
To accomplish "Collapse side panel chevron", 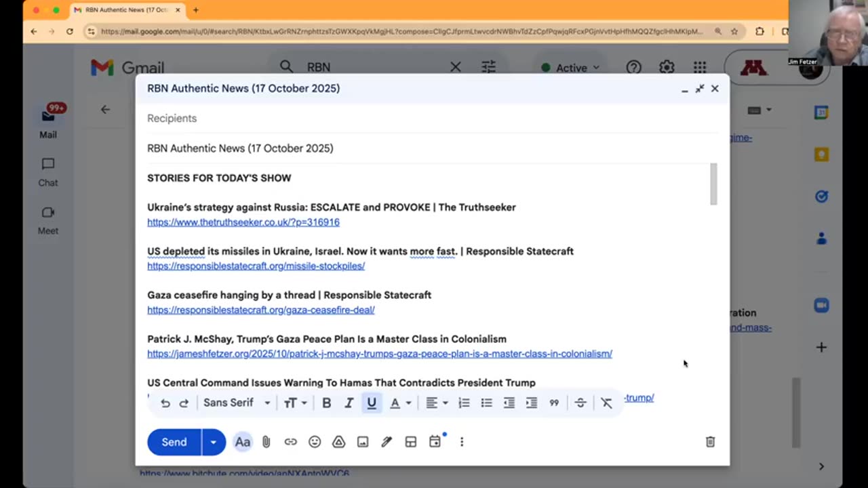I will pos(821,466).
